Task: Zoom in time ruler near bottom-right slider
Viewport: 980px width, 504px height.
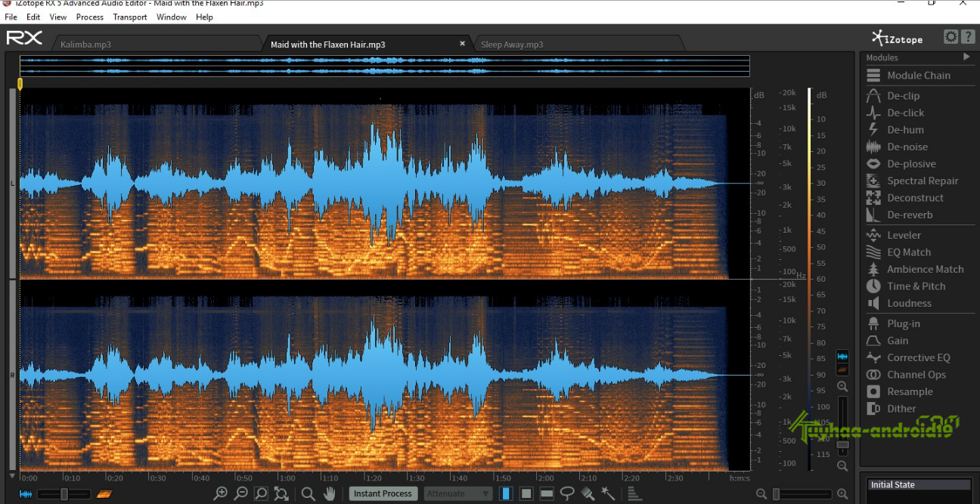Action: click(x=843, y=494)
